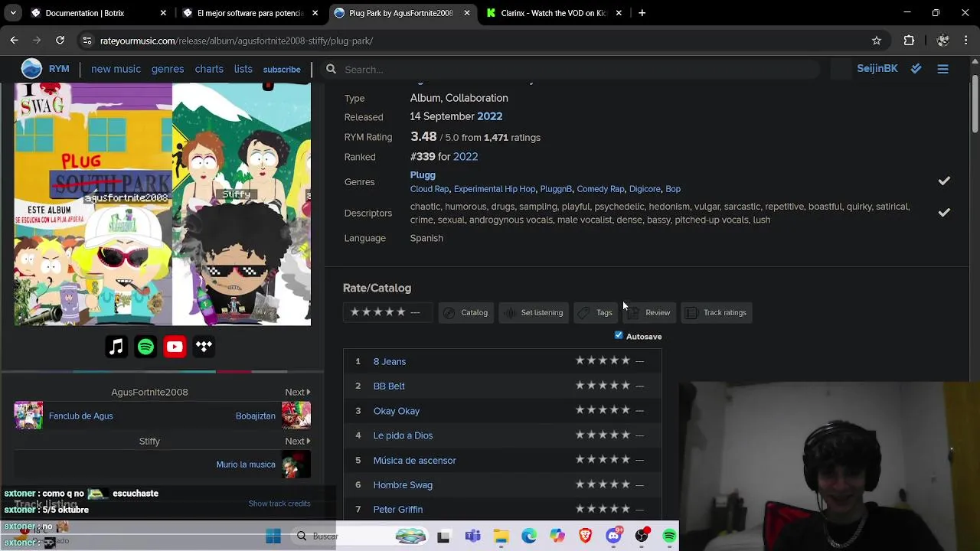Open the YouTube streaming icon under album cover

[x=175, y=347]
